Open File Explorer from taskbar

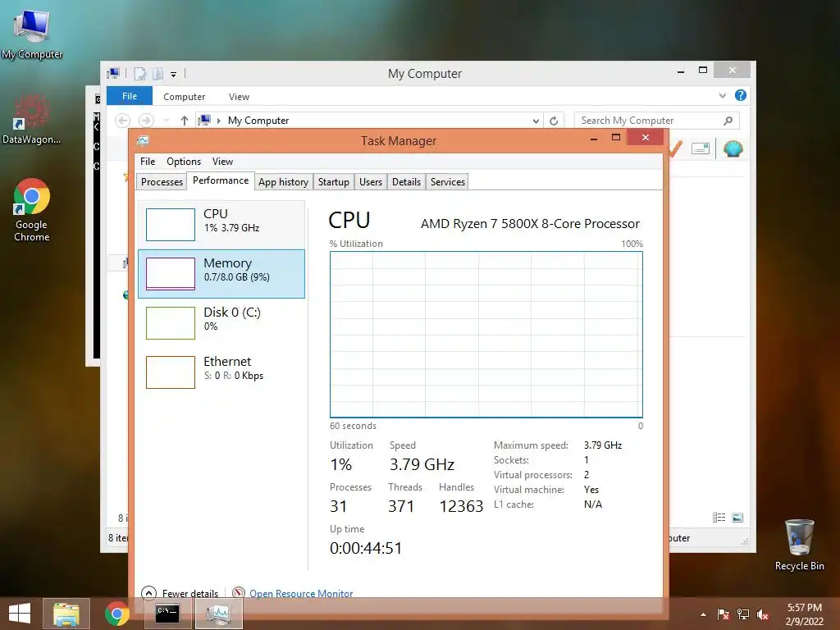coord(66,614)
